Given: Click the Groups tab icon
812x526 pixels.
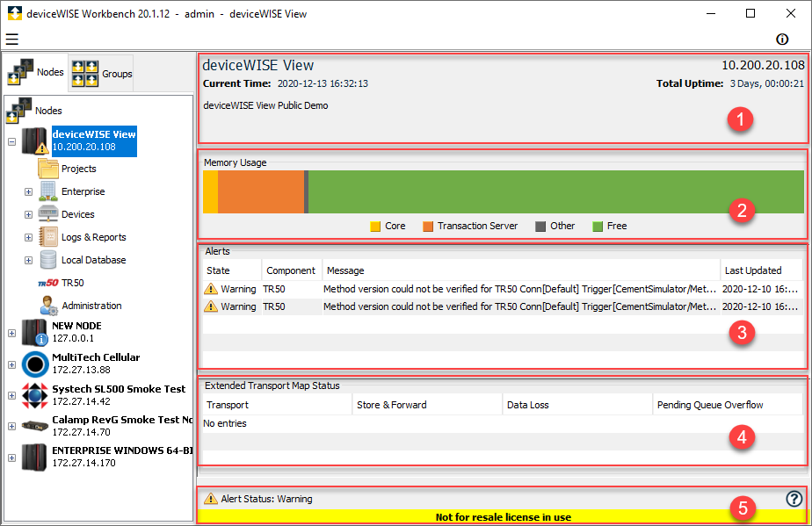Looking at the screenshot, I should tap(85, 74).
